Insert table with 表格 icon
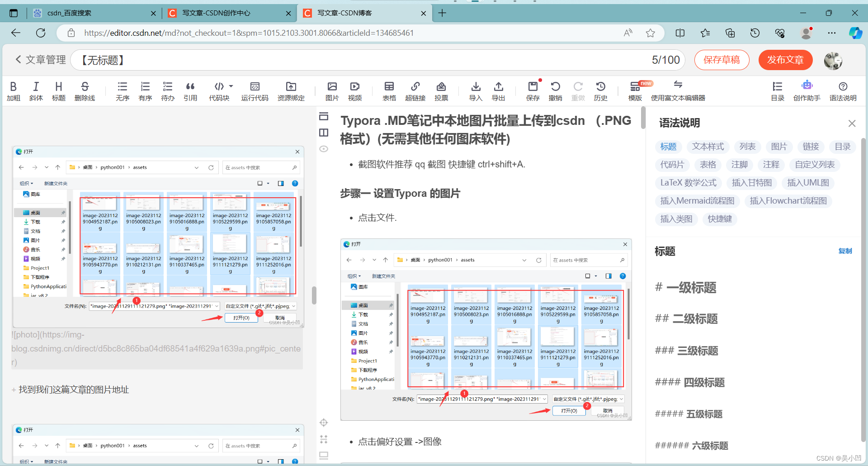The image size is (868, 466). click(x=389, y=91)
